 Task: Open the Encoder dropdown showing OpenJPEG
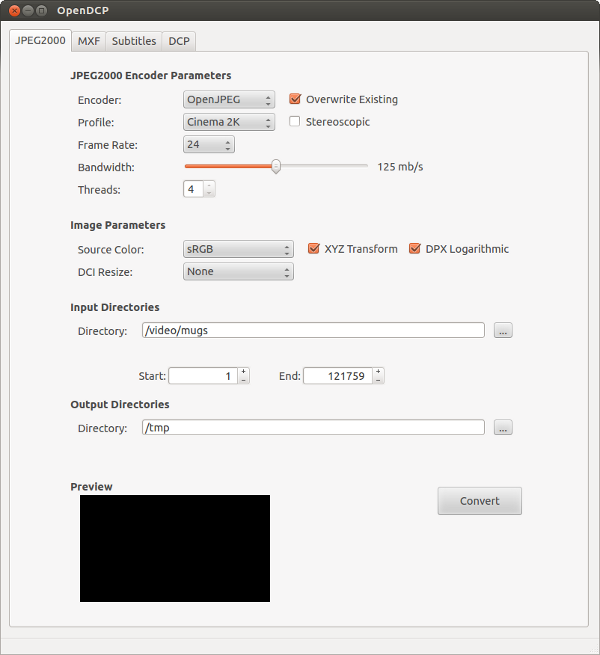(x=229, y=99)
